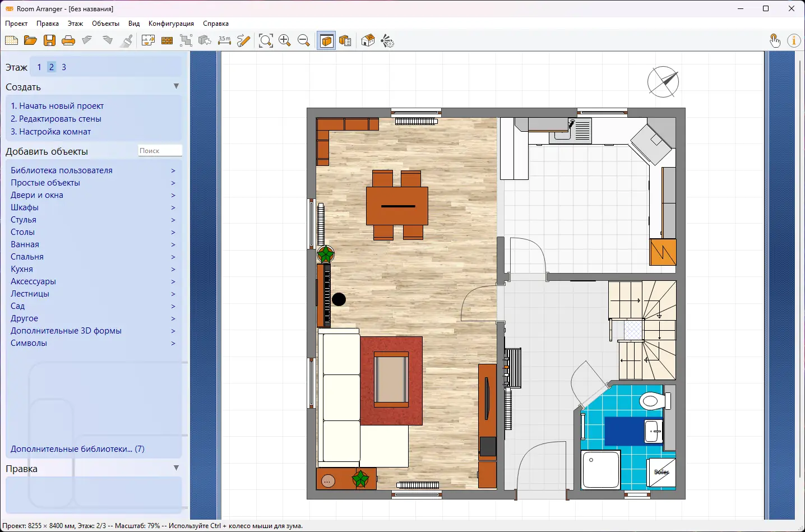Select the toilet in the bathroom
Image resolution: width=805 pixels, height=532 pixels.
point(654,401)
